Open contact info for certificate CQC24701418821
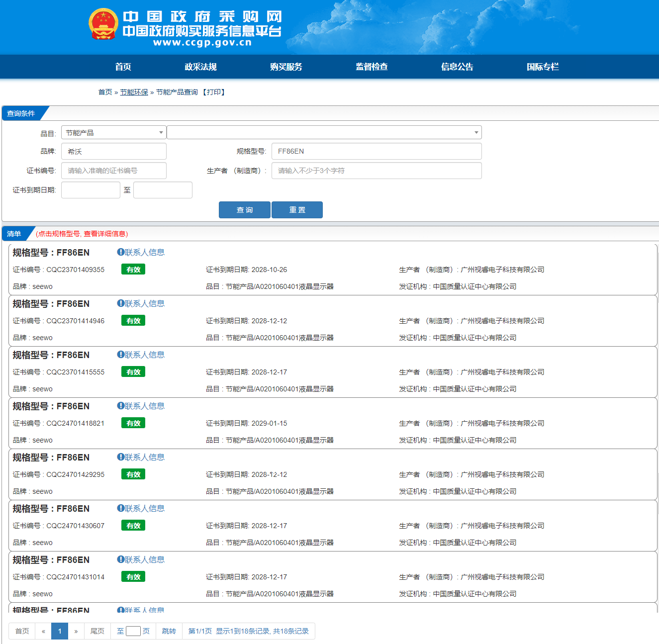Viewport: 659px width, 644px height. tap(141, 406)
